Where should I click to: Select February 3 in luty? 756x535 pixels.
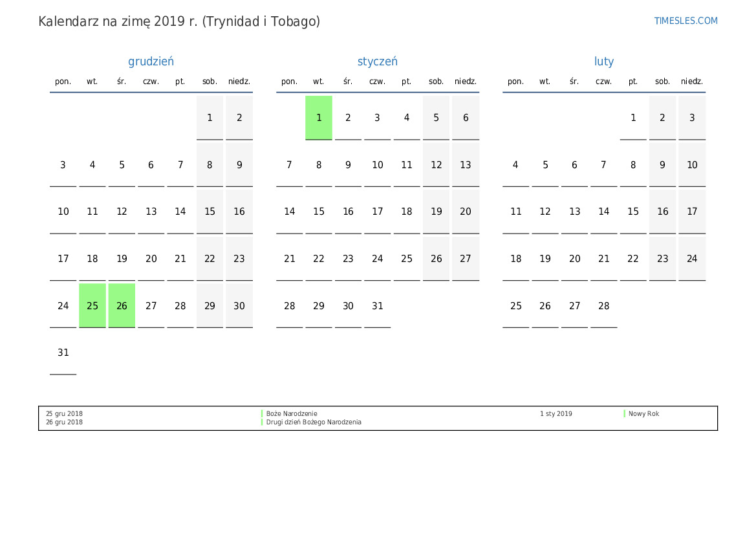(x=692, y=118)
